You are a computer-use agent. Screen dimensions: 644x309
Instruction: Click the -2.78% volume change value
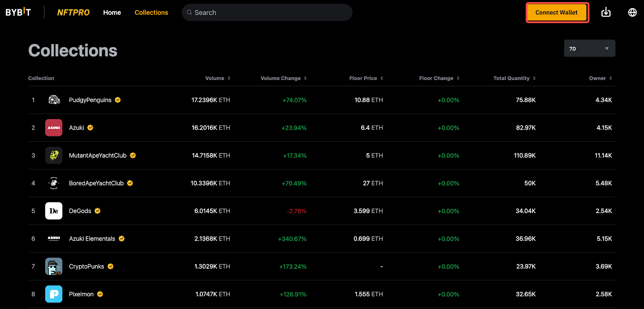[x=297, y=211]
